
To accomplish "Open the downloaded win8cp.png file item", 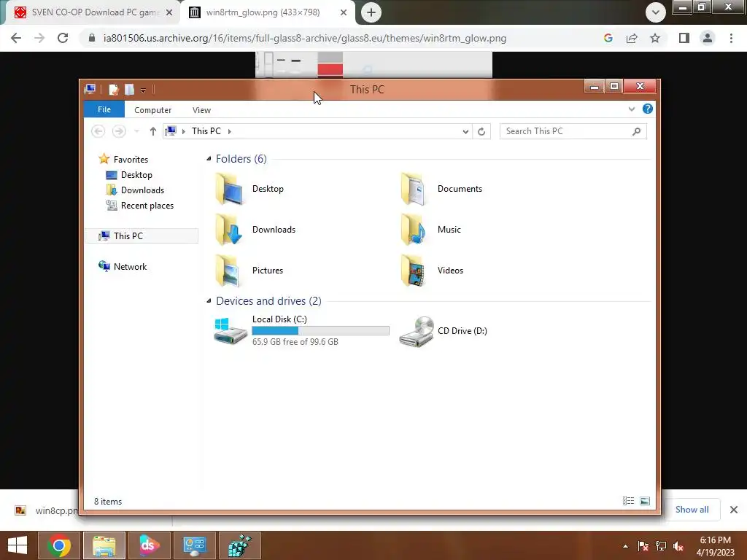I will [x=45, y=510].
